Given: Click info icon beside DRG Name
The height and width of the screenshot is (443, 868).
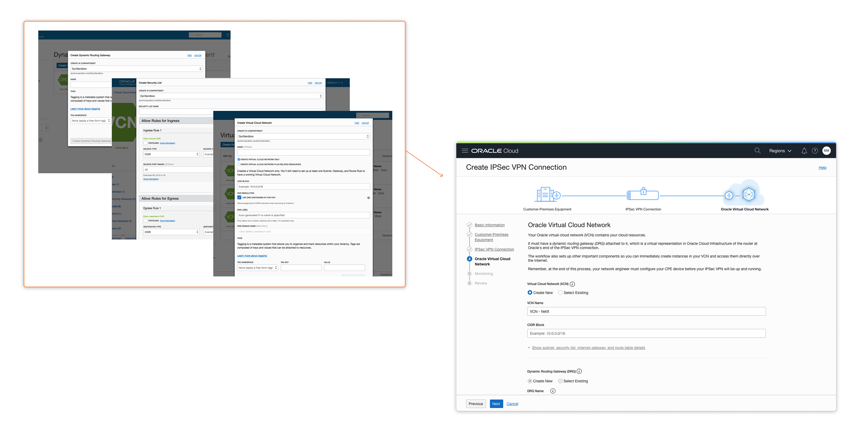Looking at the screenshot, I should point(553,391).
